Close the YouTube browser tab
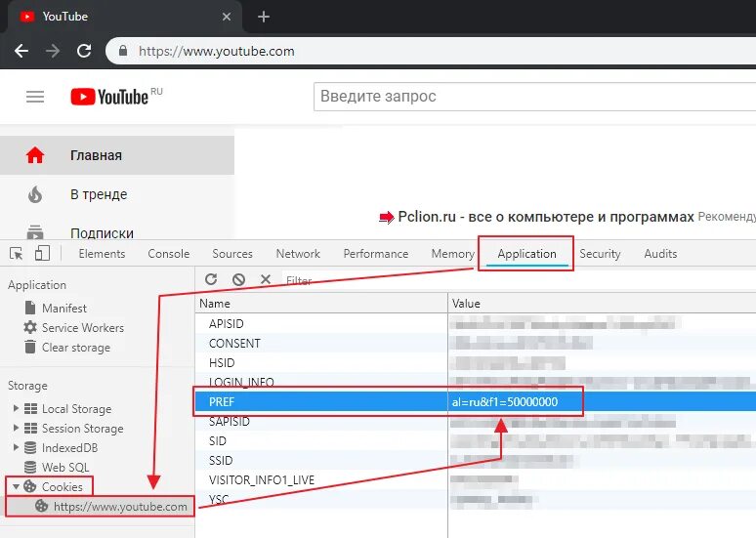 coord(227,17)
